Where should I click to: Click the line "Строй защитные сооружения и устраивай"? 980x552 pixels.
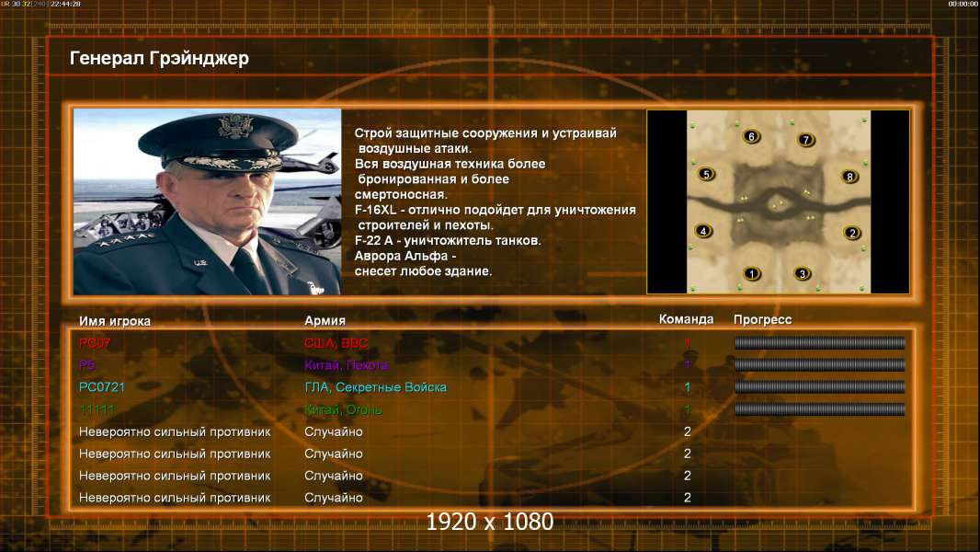pyautogui.click(x=485, y=133)
